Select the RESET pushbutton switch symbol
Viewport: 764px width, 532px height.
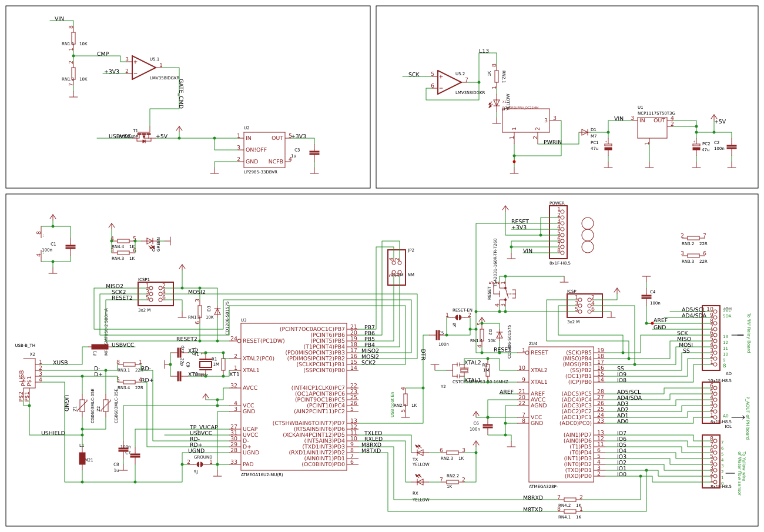tap(504, 291)
